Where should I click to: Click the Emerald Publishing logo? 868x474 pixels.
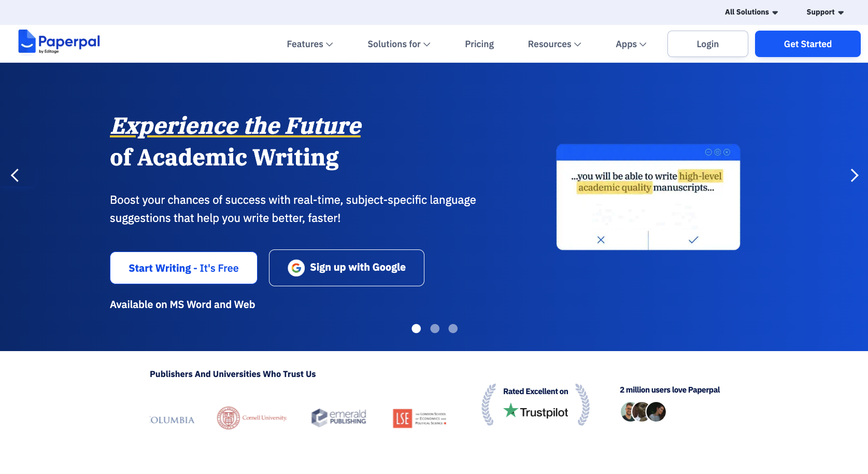[x=339, y=417]
